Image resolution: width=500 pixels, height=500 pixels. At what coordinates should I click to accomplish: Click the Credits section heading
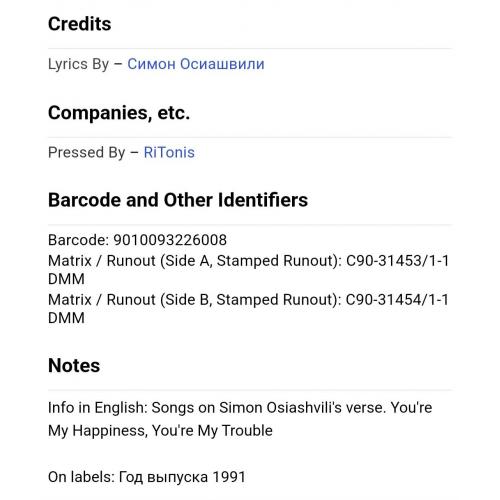[79, 24]
